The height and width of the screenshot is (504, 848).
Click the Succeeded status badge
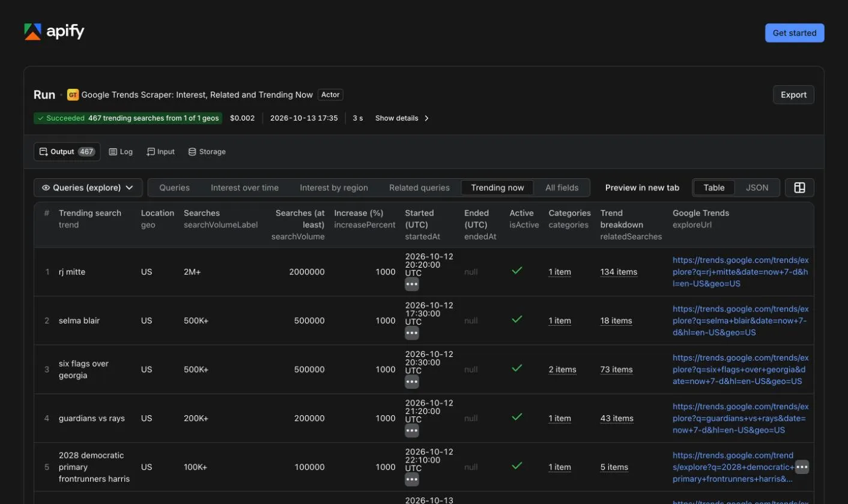point(128,118)
